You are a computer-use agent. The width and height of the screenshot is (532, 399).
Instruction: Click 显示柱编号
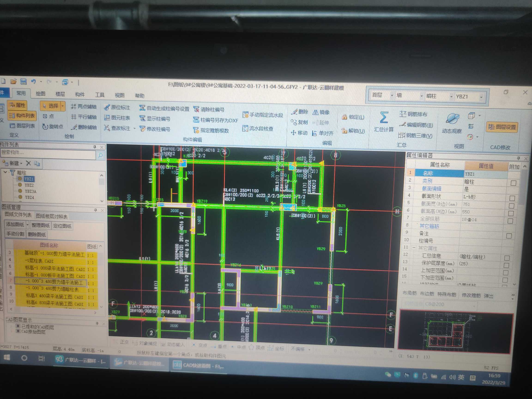pyautogui.click(x=155, y=119)
